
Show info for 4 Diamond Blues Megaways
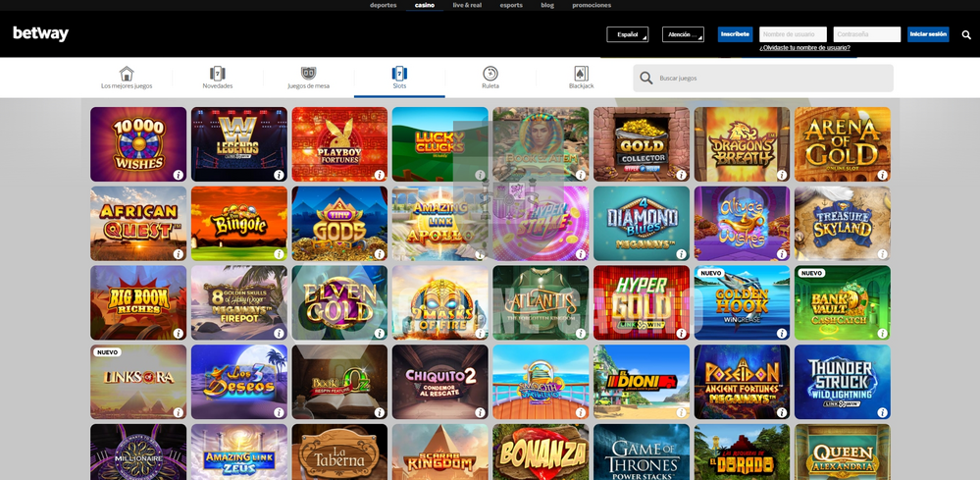point(681,254)
